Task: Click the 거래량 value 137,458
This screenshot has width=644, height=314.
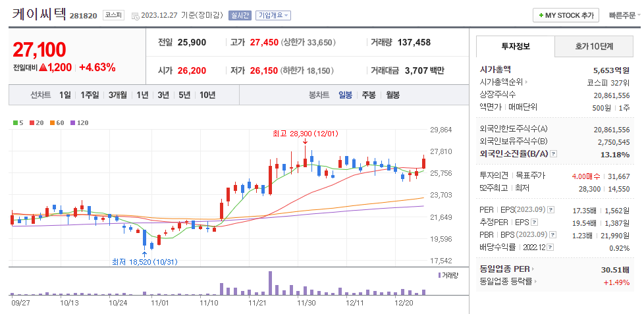Action: 414,42
